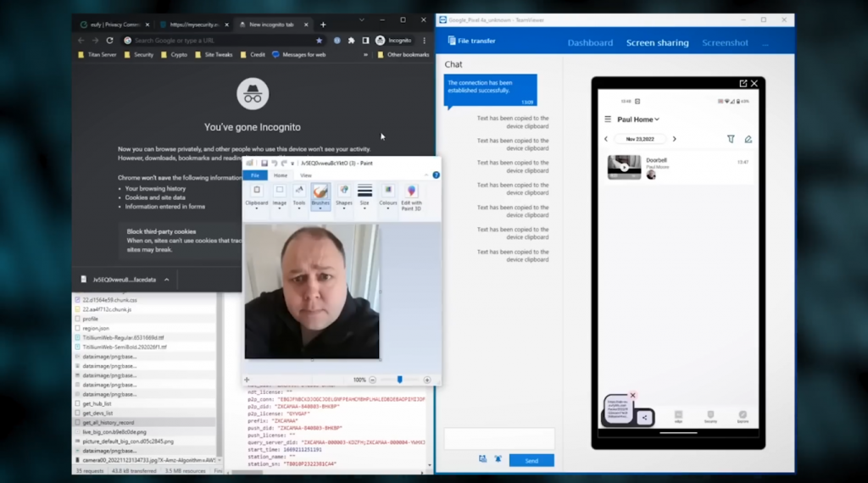The height and width of the screenshot is (483, 868).
Task: Bookmark this tab with the star icon
Action: click(x=319, y=41)
